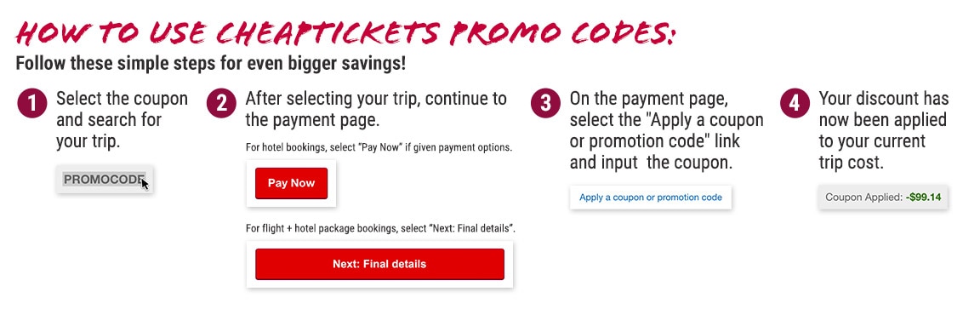Click the 'On the payment page' step text
This screenshot has height=315, width=980.
(666, 130)
